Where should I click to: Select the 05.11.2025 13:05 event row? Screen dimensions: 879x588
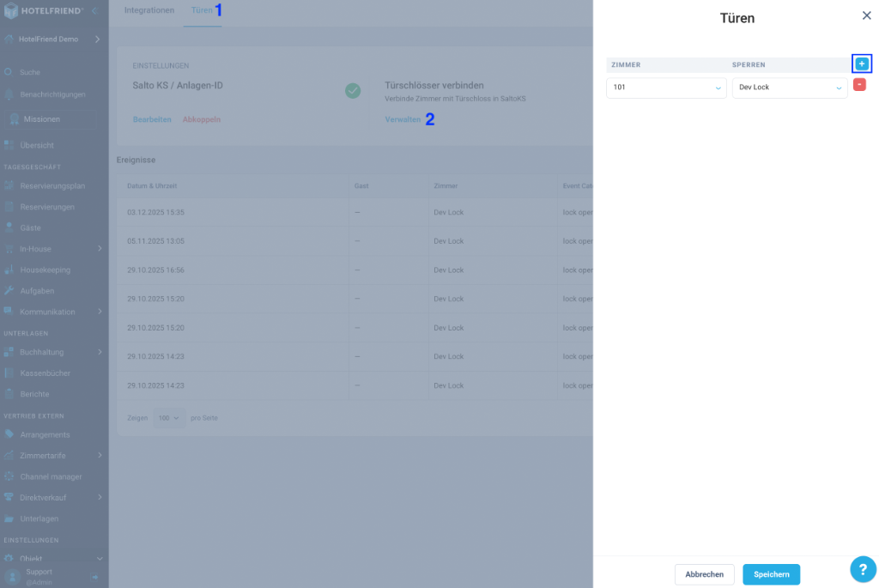[355, 241]
